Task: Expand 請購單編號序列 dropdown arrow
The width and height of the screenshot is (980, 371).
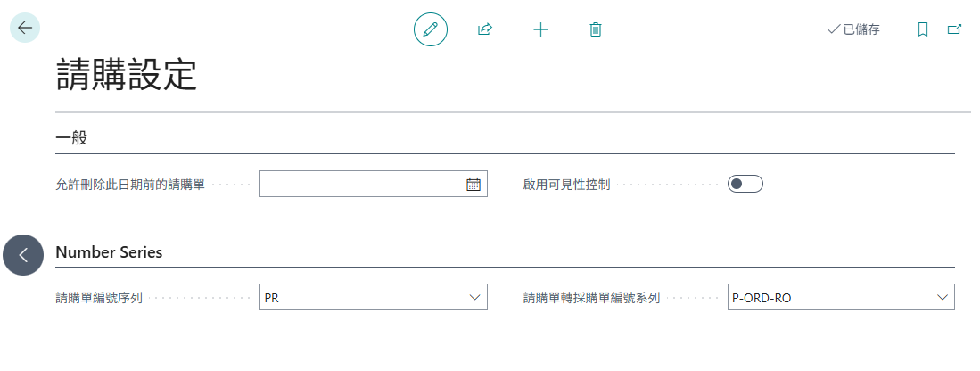Action: tap(474, 298)
